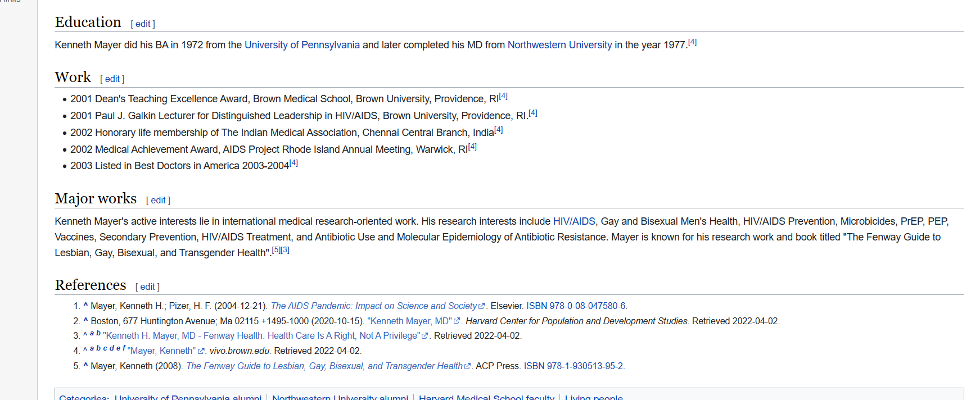
Task: Click "Harvard Center for Population and Development Studies" text
Action: tap(577, 321)
